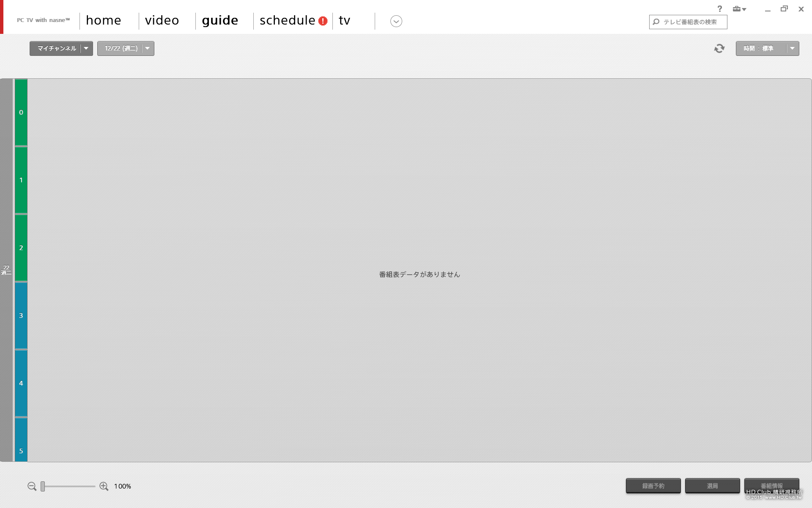Open the 12/22 date dropdown
Screen dimensions: 812x508
click(x=126, y=49)
